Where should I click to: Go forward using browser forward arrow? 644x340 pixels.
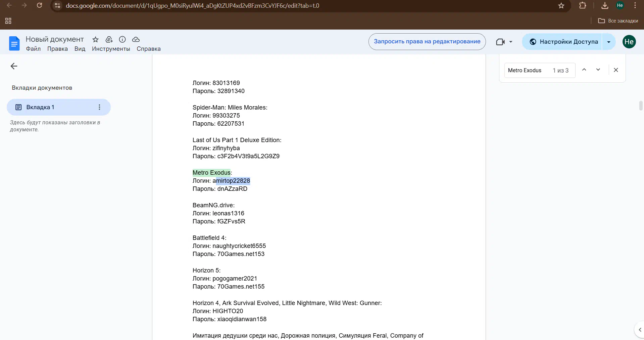[x=24, y=5]
